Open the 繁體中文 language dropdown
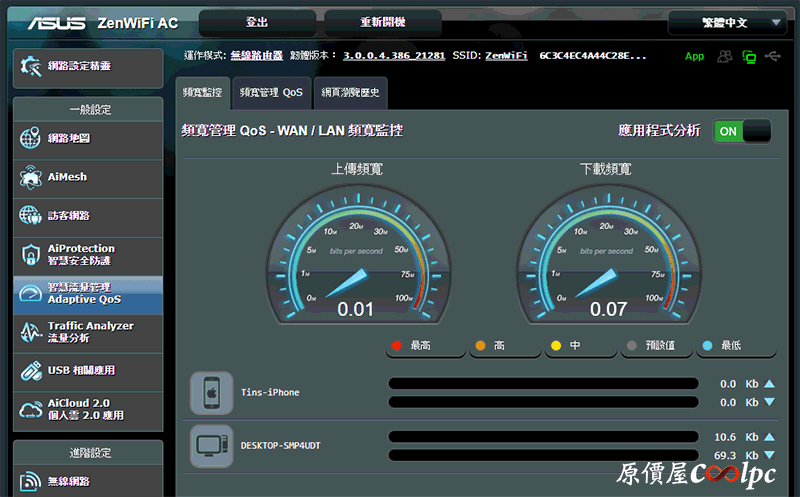Screen dimensions: 800x497 point(728,23)
